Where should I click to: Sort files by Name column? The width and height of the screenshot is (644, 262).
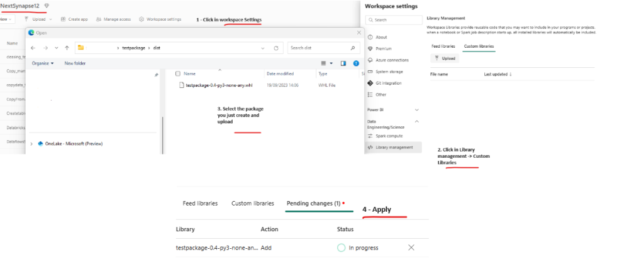point(189,74)
